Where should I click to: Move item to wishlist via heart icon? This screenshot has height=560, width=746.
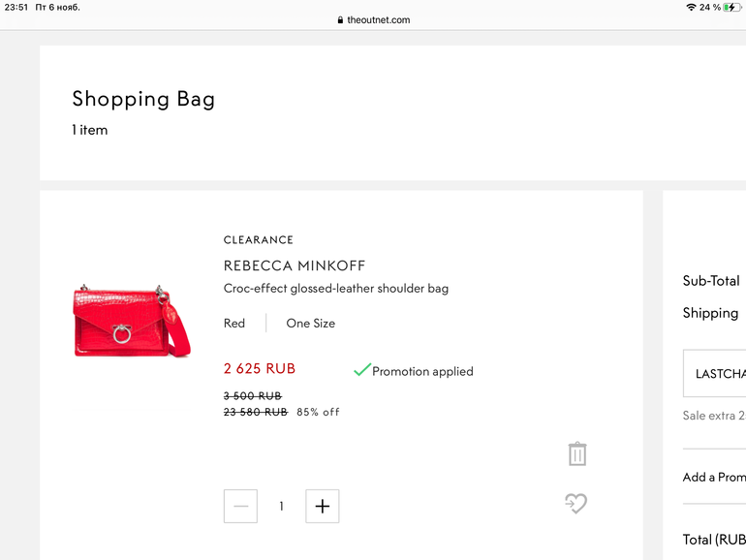576,503
